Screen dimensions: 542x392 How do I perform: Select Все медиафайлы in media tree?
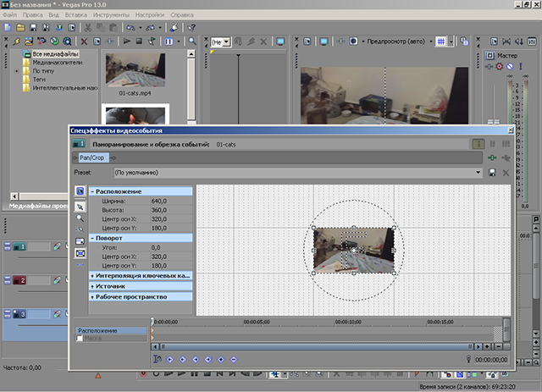(x=55, y=54)
